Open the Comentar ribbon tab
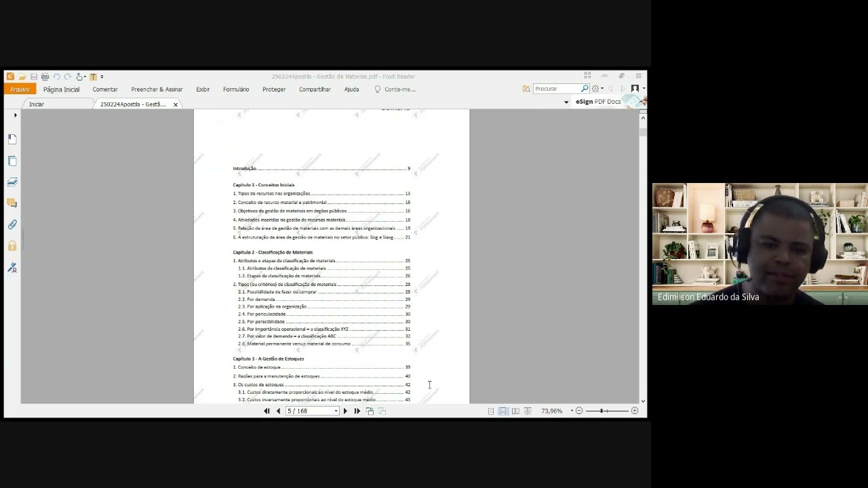868x488 pixels. 105,89
